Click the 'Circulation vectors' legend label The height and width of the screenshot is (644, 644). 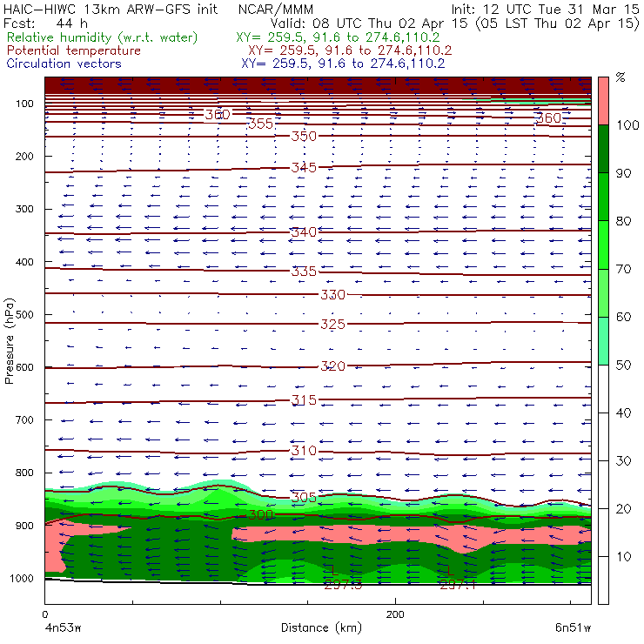coord(64,64)
